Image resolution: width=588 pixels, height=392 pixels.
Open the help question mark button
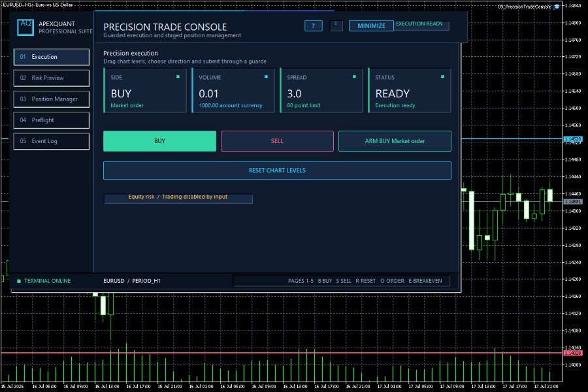[313, 26]
